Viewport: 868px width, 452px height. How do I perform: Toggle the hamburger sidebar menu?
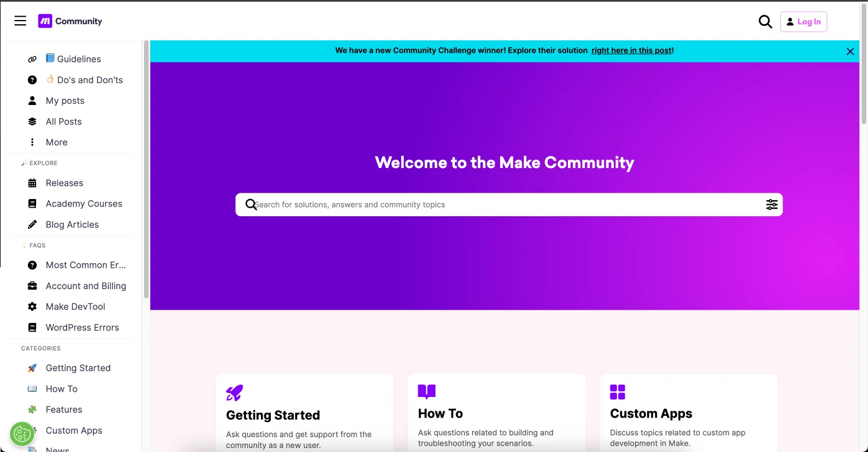(x=21, y=21)
